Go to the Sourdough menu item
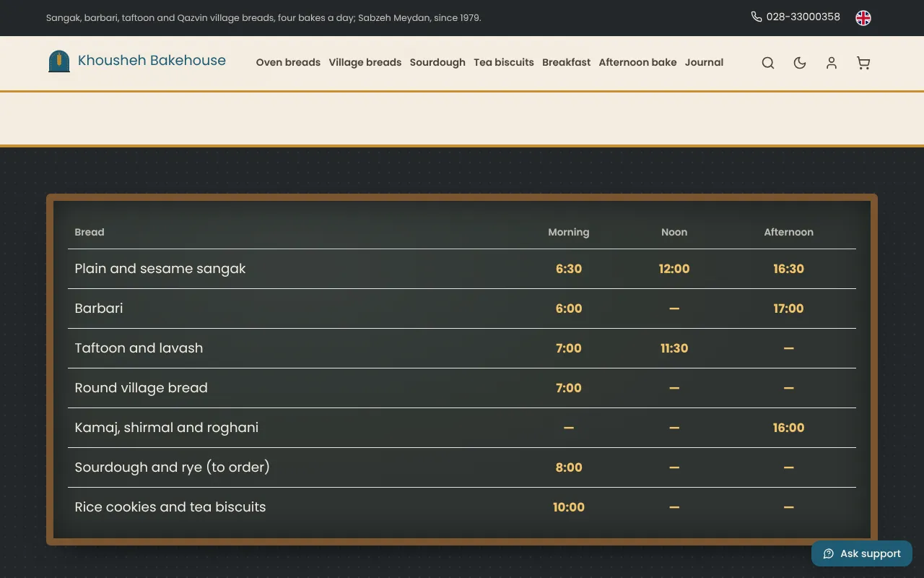This screenshot has height=578, width=924. (x=437, y=62)
